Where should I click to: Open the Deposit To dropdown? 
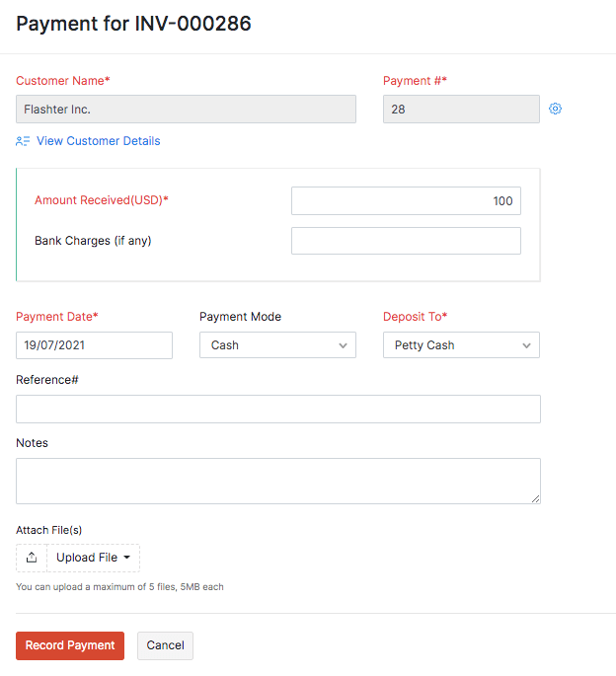click(x=461, y=345)
